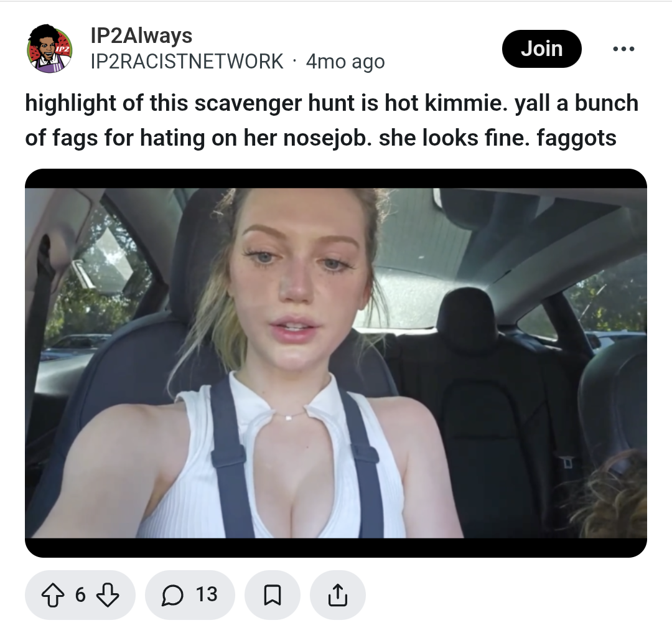672x638 pixels.
Task: Select the second line of the post title
Action: tap(320, 138)
